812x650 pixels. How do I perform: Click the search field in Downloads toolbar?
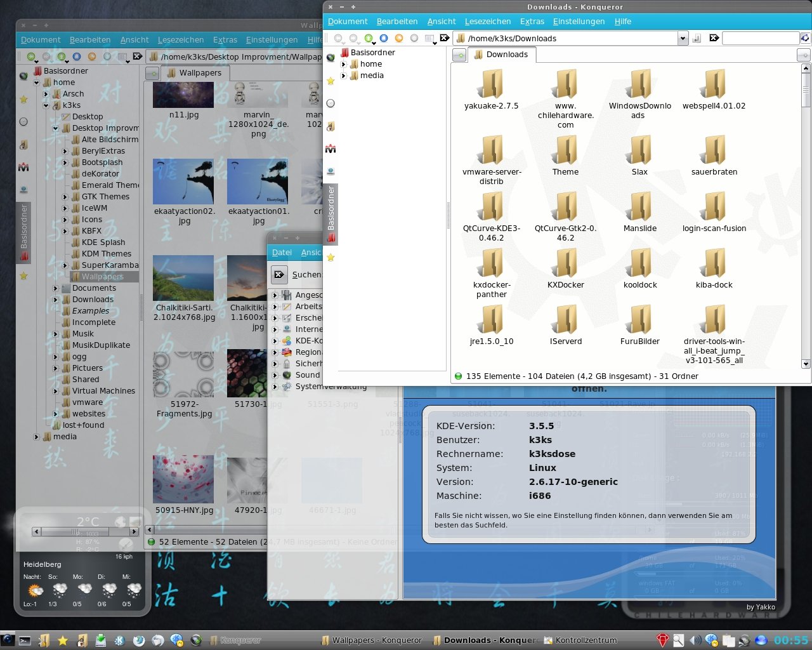pyautogui.click(x=760, y=38)
